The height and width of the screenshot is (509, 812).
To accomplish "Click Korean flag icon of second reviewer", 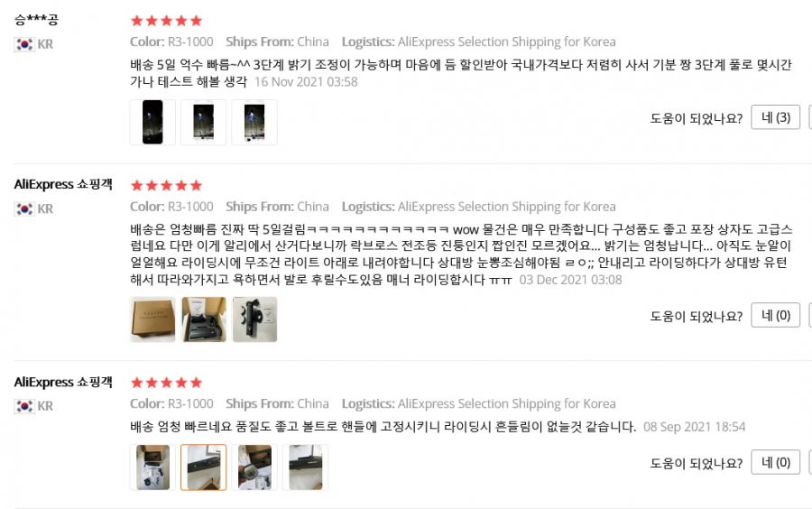I will tap(23, 209).
